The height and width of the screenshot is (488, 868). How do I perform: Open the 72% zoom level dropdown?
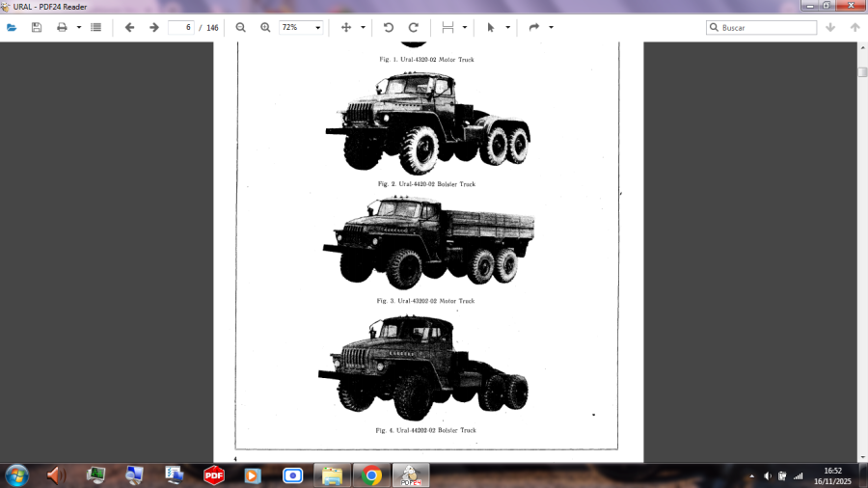coord(301,27)
